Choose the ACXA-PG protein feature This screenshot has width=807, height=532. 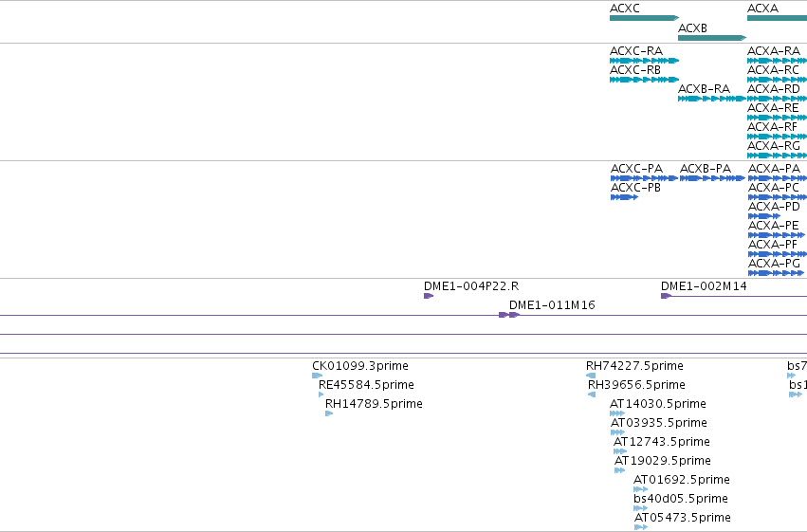click(x=776, y=273)
